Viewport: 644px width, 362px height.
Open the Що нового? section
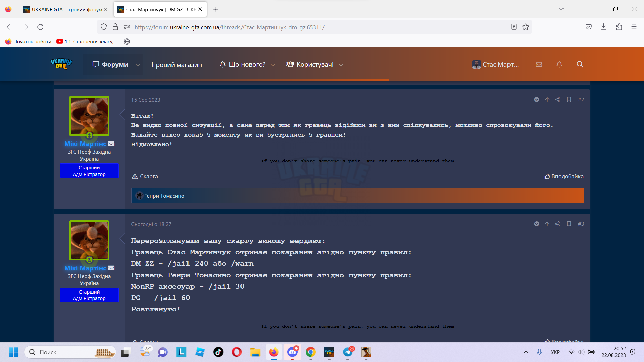click(x=243, y=64)
